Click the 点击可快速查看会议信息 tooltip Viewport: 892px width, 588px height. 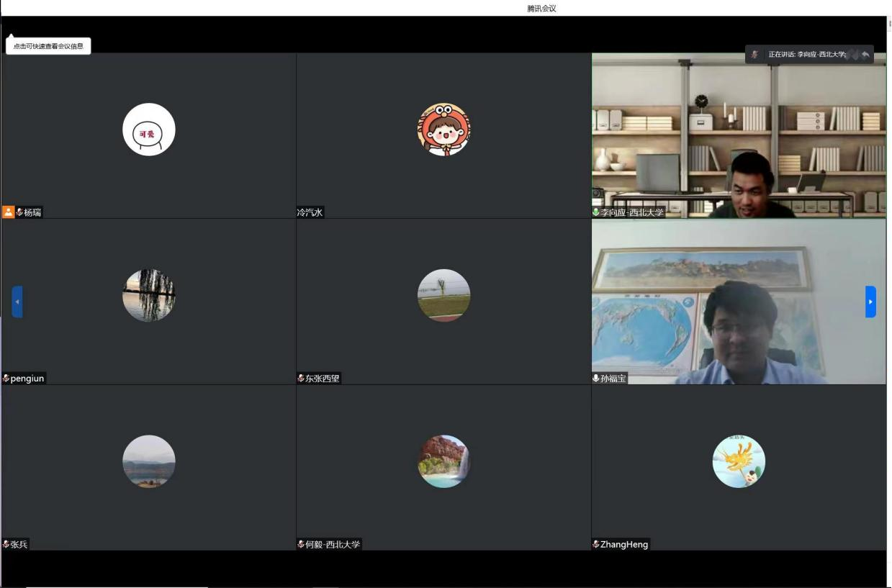[x=48, y=46]
